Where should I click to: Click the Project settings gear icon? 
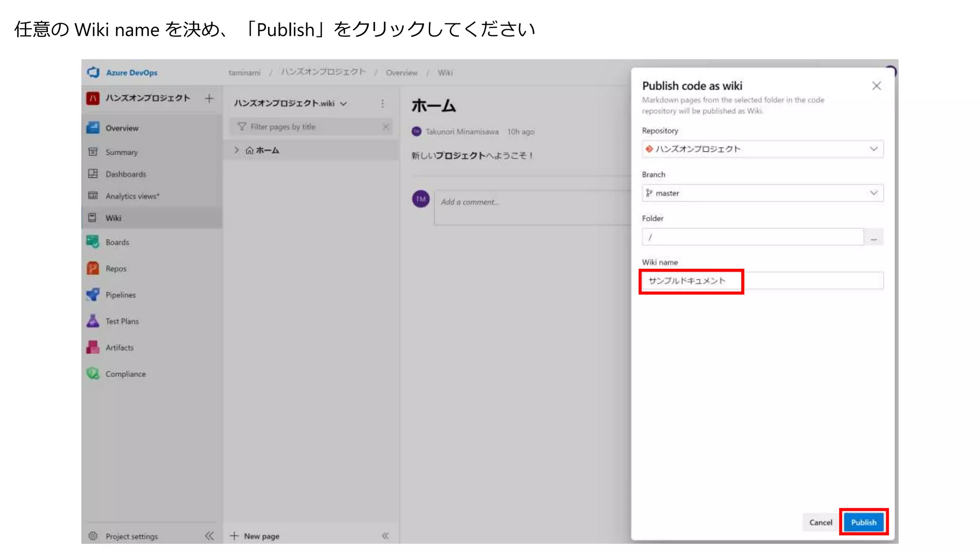(93, 536)
